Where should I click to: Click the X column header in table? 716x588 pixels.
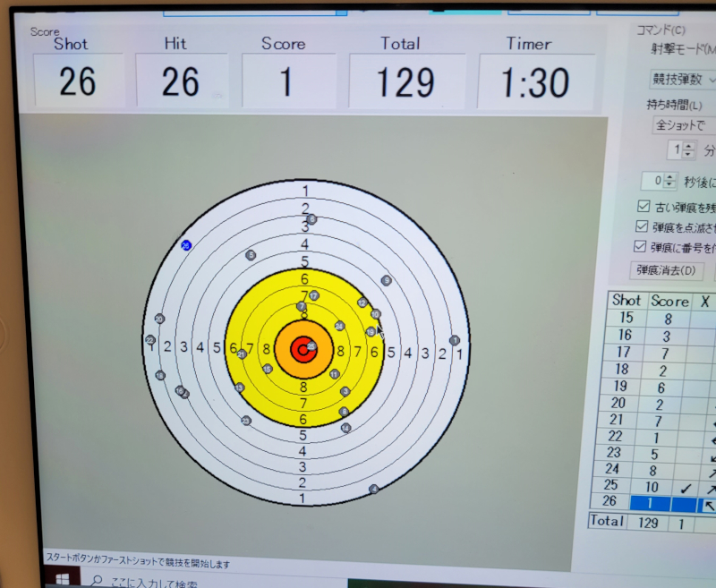[704, 302]
